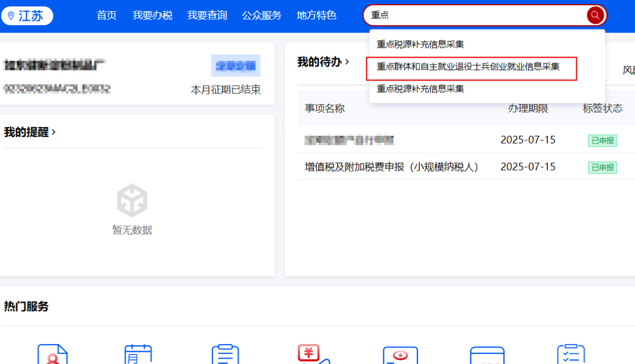635x364 pixels.
Task: Click the 热门服务 section heading
Action: [x=26, y=306]
